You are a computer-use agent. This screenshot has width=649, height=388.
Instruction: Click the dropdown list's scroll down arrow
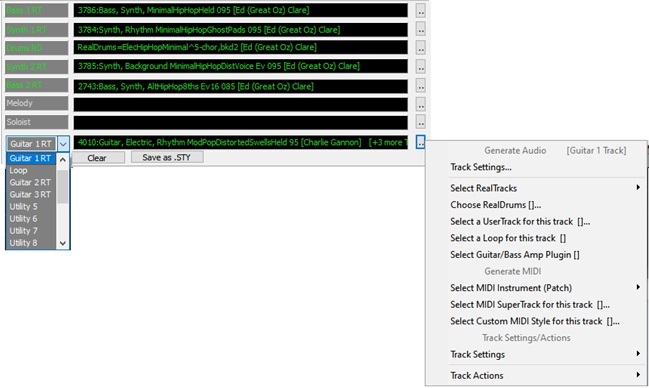[x=63, y=243]
